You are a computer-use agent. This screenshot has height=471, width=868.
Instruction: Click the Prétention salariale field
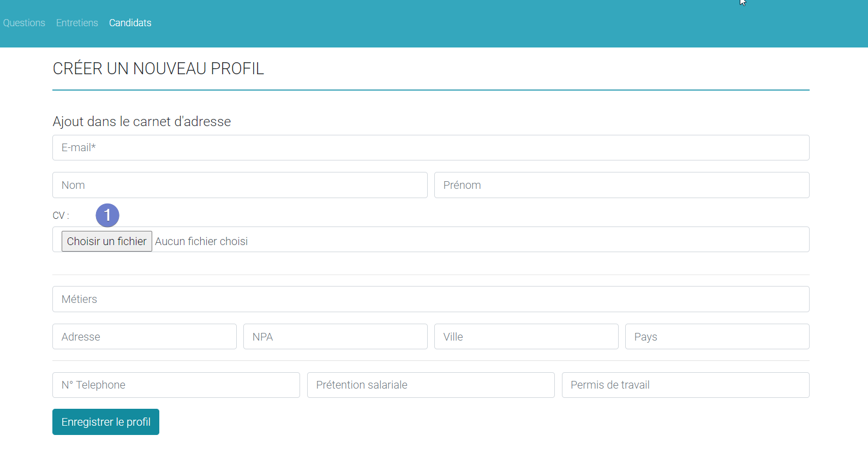click(431, 385)
